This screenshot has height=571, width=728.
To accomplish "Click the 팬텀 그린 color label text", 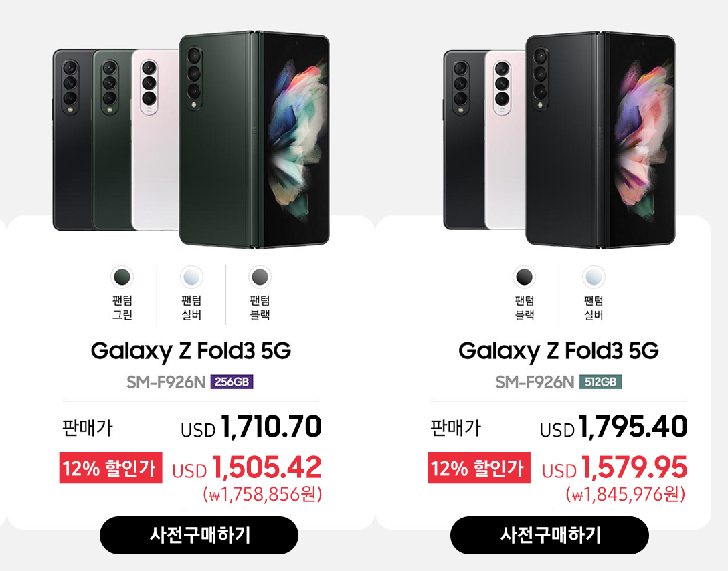I will (122, 308).
